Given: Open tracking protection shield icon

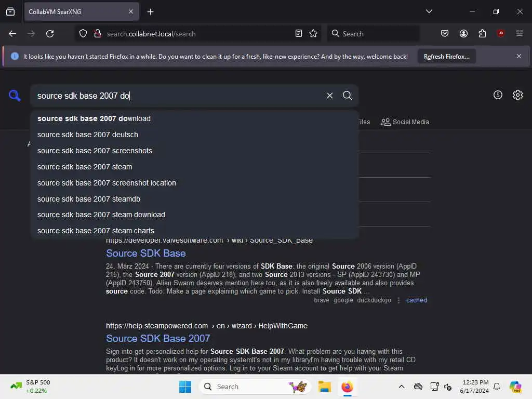Looking at the screenshot, I should pos(83,34).
